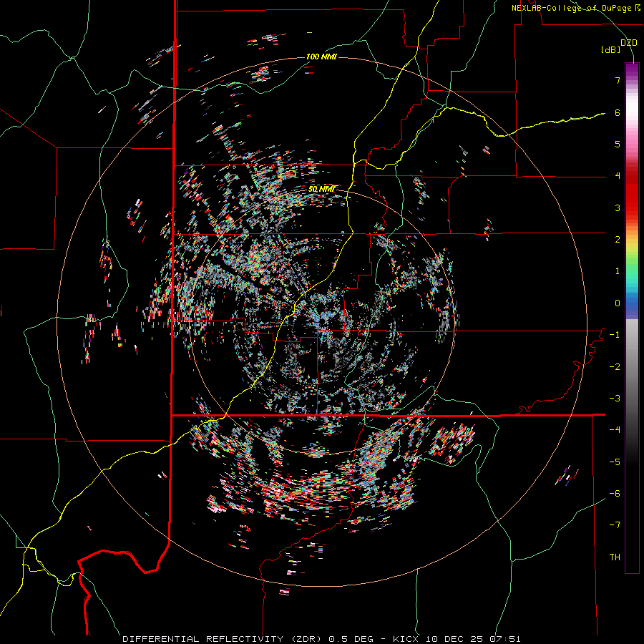Viewport: 644px width, 644px height.
Task: Click the -1 dB label on color scale
Action: pos(615,335)
